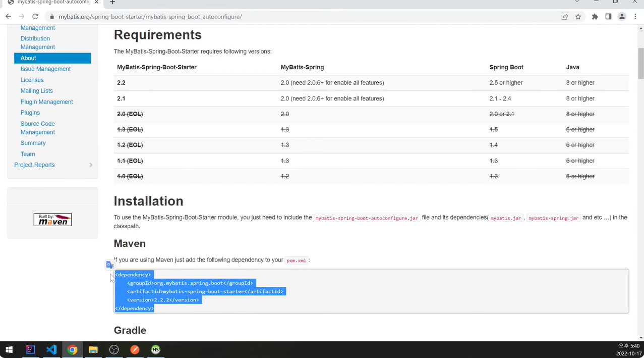Click the page scrollbar thumb

(x=640, y=63)
